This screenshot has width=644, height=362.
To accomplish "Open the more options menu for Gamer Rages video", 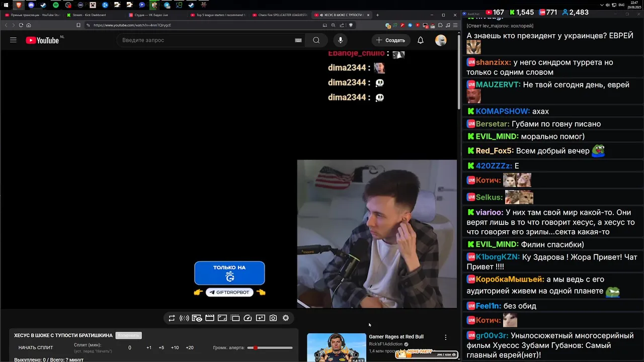I will click(x=445, y=337).
